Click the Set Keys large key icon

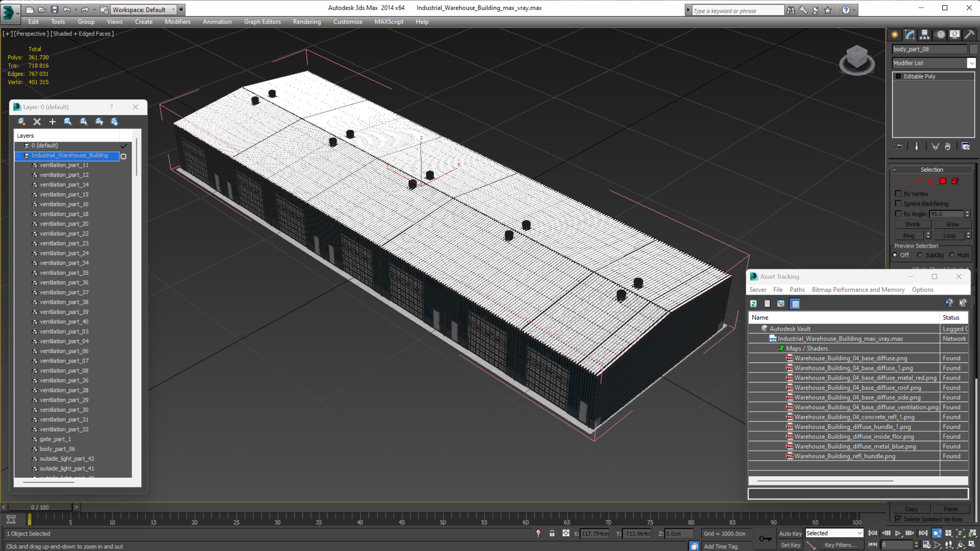point(765,538)
